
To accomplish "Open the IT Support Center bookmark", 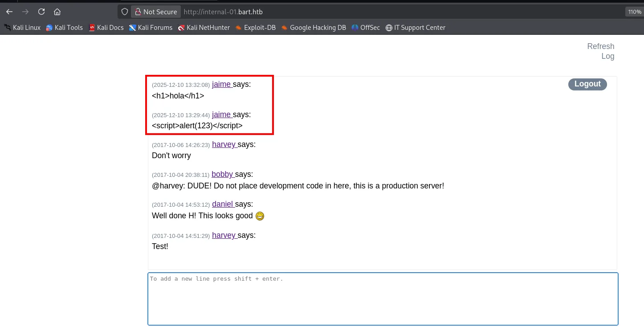I will click(x=415, y=28).
